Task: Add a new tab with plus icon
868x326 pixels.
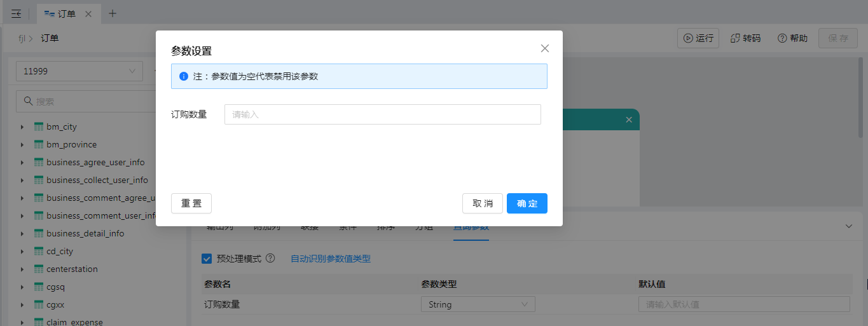Action: point(113,13)
